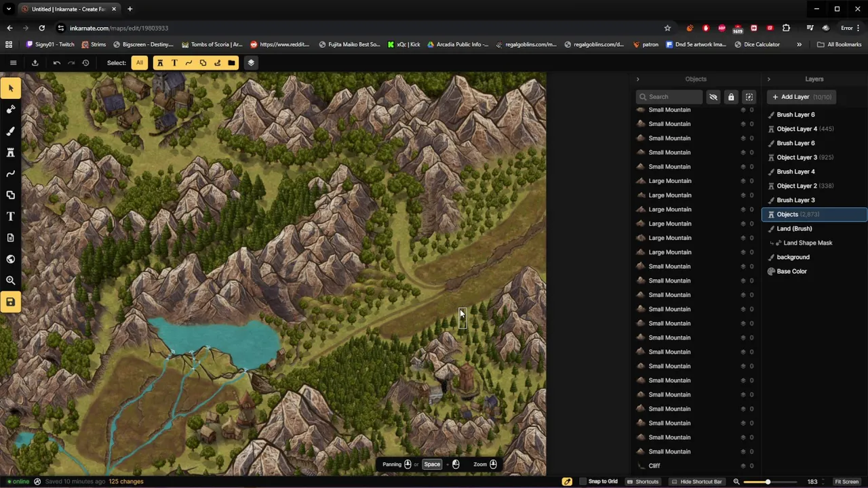Set selection filter to All
868x488 pixels.
pyautogui.click(x=139, y=62)
